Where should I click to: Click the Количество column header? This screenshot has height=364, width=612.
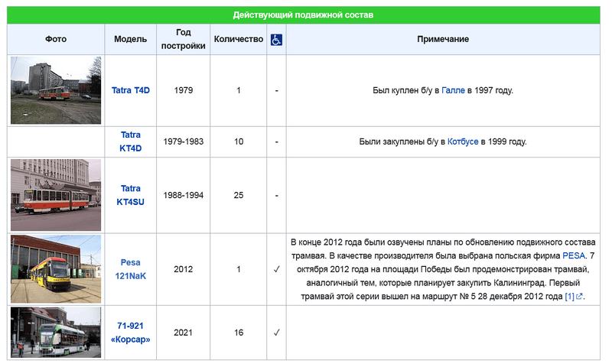(x=238, y=40)
